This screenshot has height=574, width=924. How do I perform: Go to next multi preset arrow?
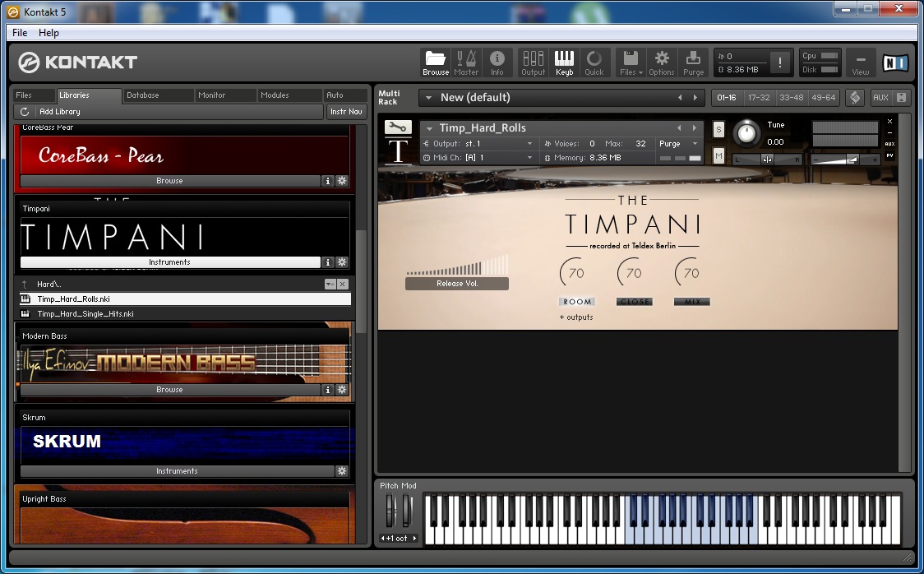click(x=695, y=98)
